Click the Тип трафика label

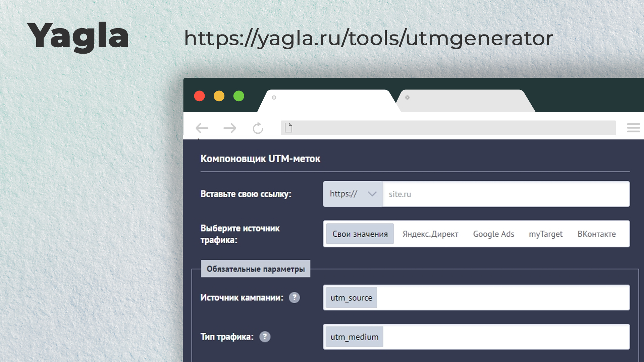[227, 337]
